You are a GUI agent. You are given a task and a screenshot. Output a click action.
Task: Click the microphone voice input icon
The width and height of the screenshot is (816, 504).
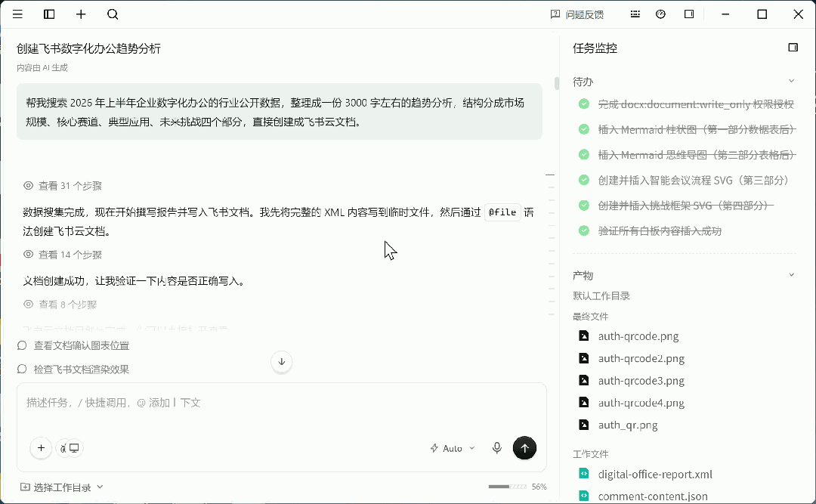pyautogui.click(x=497, y=448)
